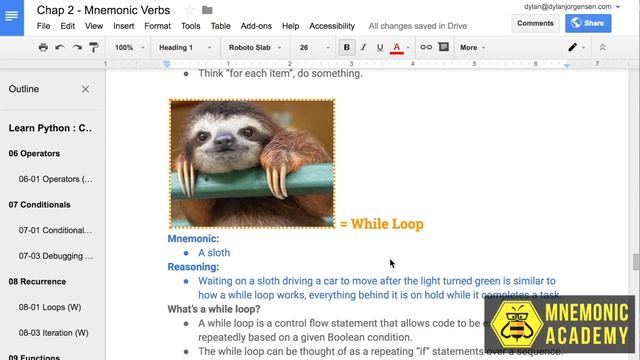Select the Paint format tool
640x360 pixels.
[x=94, y=47]
